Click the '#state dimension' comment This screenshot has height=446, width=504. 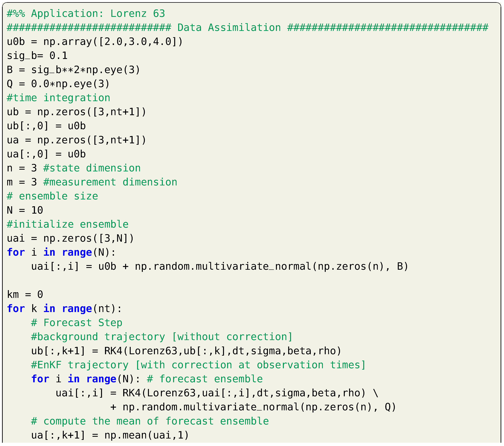(x=92, y=168)
